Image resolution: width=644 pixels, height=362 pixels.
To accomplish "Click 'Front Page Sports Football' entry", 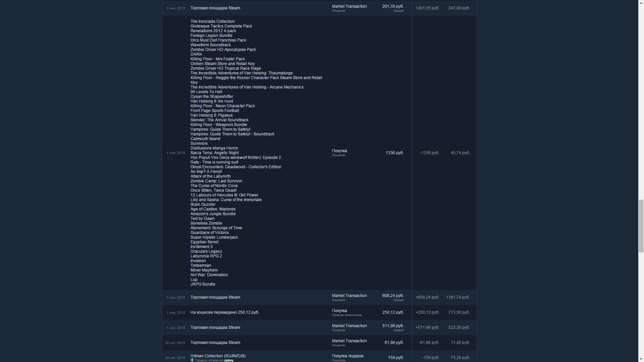I will click(215, 111).
